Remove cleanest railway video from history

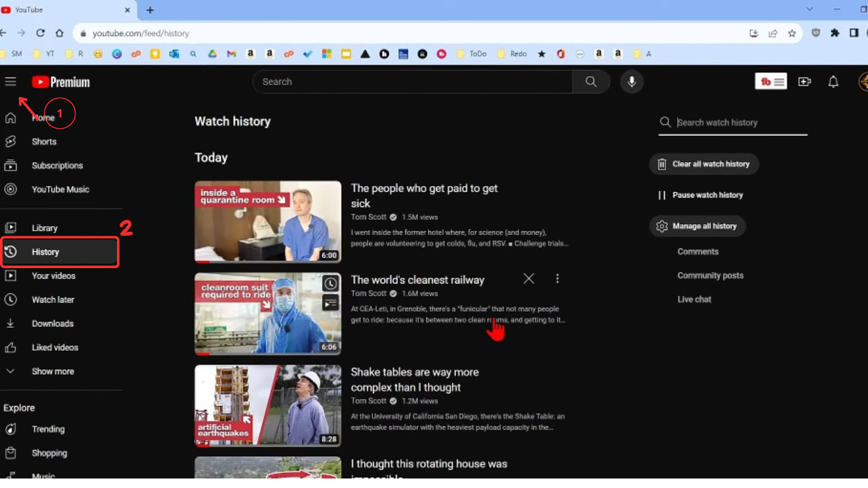pos(529,278)
